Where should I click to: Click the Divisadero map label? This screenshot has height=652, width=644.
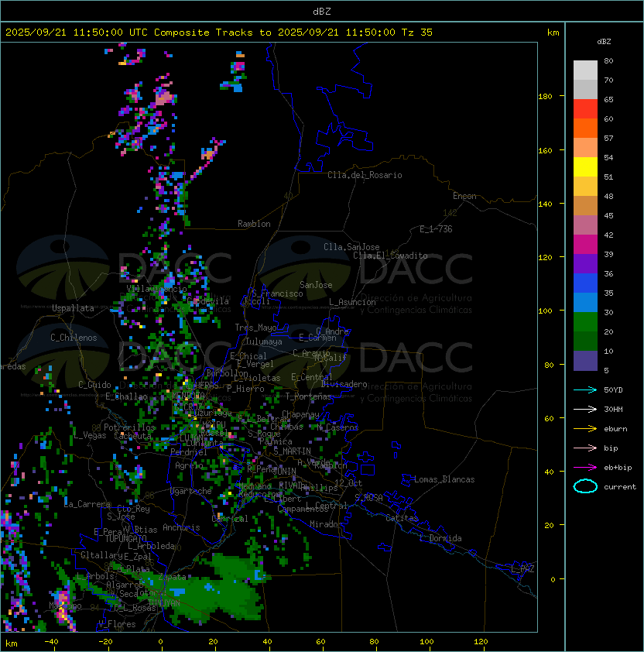click(344, 384)
